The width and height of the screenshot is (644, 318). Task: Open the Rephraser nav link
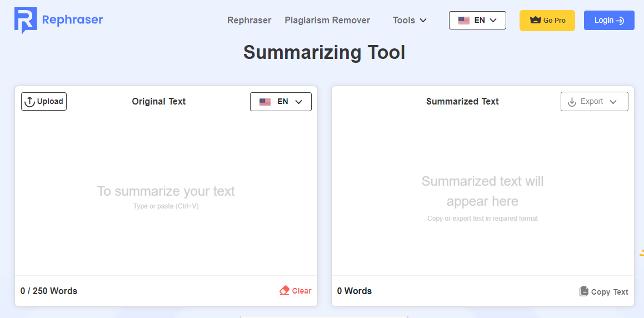point(249,21)
